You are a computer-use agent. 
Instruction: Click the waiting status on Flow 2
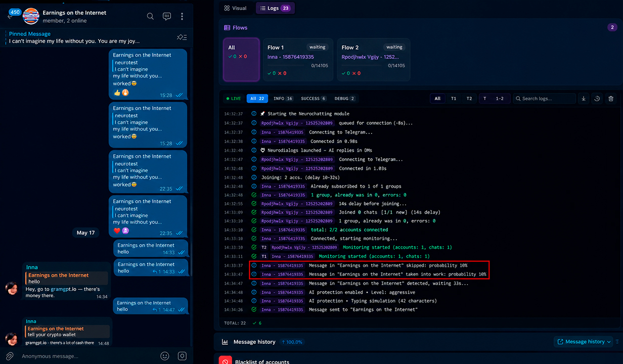pyautogui.click(x=394, y=47)
